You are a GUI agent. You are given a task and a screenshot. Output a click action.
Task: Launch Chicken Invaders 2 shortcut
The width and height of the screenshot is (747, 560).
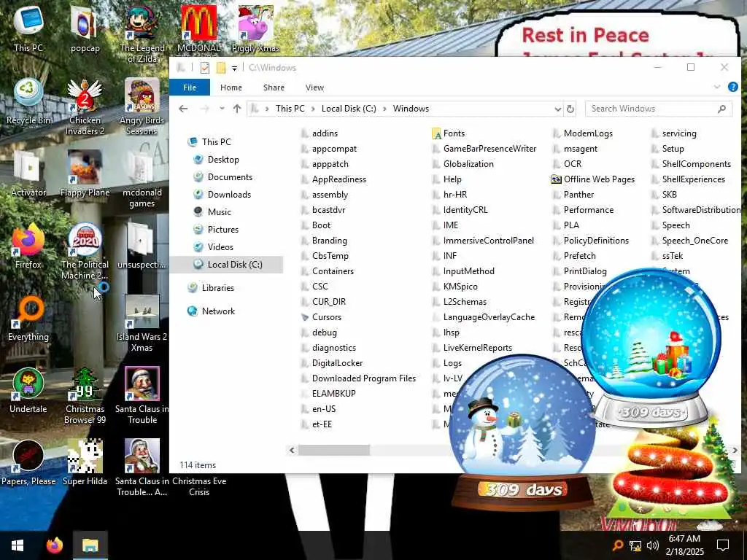(x=85, y=107)
